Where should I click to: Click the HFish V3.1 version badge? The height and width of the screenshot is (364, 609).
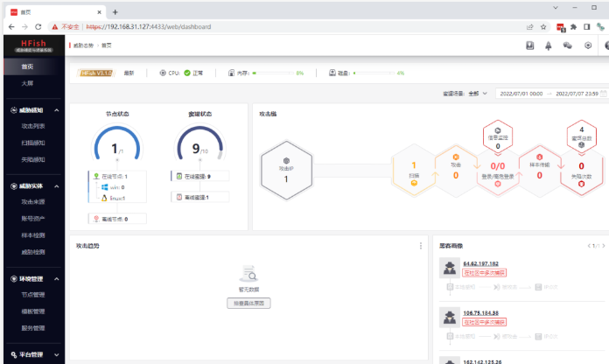(96, 73)
